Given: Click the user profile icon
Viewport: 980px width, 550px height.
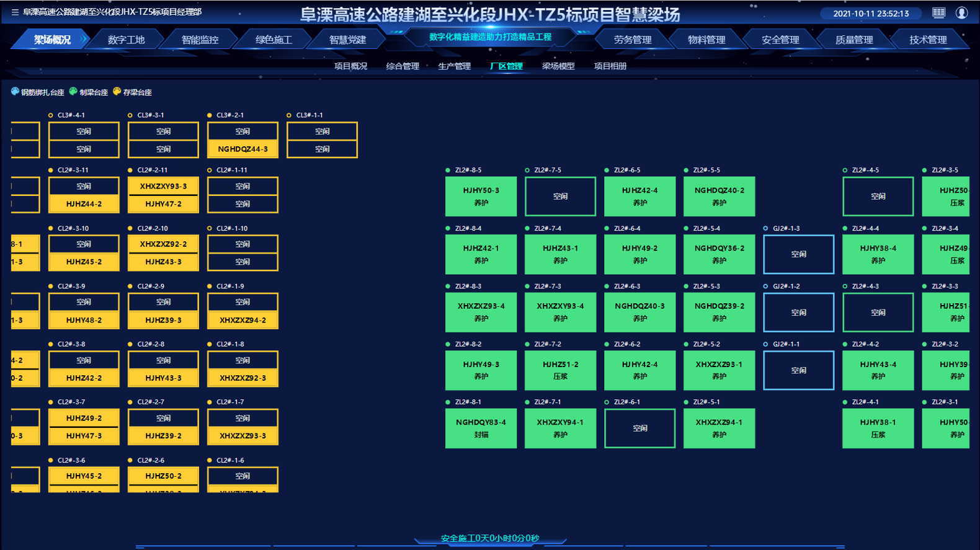Looking at the screenshot, I should [x=961, y=13].
